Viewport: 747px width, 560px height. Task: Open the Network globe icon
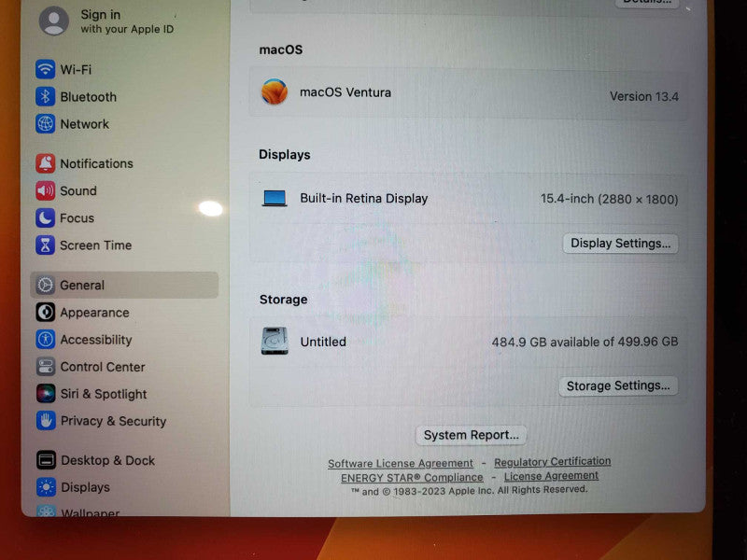coord(45,124)
